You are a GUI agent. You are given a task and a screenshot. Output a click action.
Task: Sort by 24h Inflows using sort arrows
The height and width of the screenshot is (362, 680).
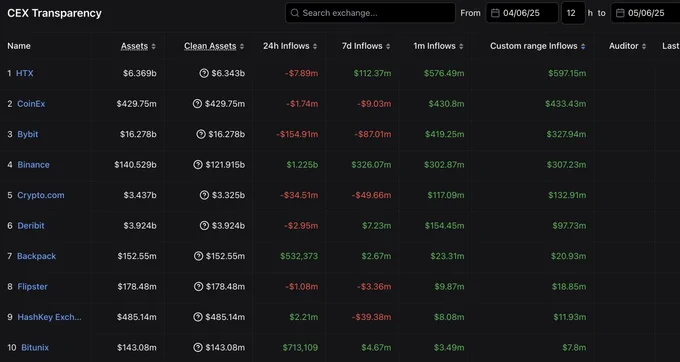315,46
